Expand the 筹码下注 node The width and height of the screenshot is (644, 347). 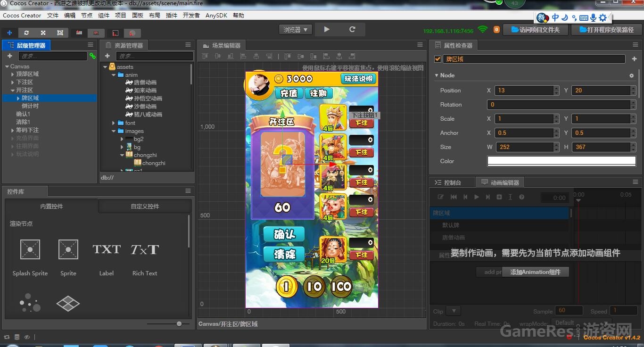13,130
